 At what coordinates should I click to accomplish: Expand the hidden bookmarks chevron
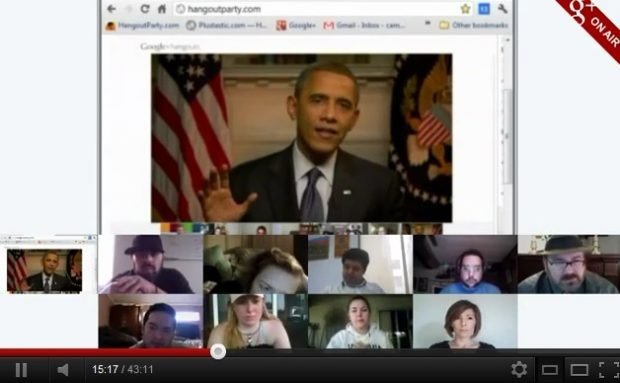(x=427, y=24)
